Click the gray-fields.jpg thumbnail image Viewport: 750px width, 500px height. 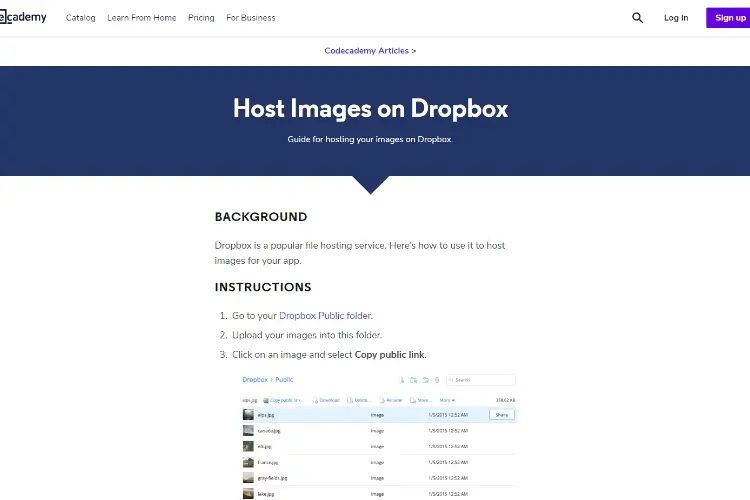tap(248, 478)
